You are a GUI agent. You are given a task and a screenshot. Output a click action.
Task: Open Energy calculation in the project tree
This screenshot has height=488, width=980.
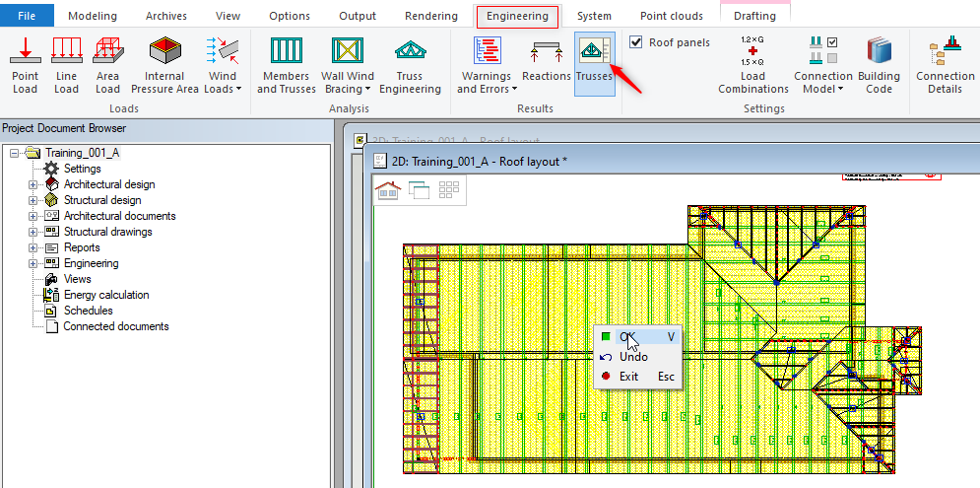coord(106,295)
